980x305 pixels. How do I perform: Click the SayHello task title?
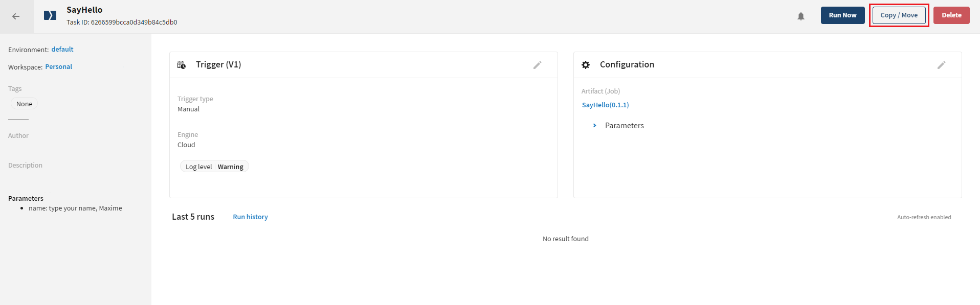click(84, 10)
